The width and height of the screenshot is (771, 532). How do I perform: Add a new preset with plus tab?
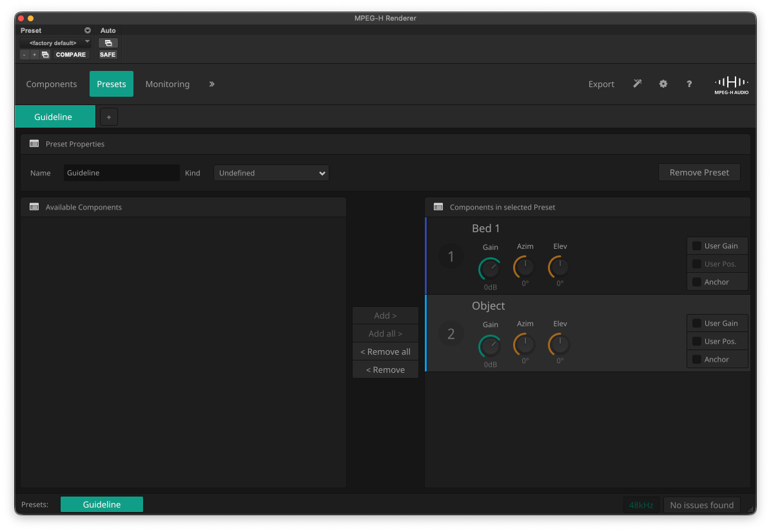pos(109,117)
